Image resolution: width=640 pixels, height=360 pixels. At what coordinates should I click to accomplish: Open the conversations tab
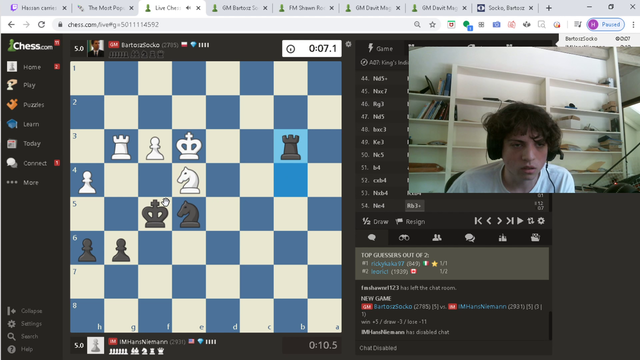coord(470,238)
